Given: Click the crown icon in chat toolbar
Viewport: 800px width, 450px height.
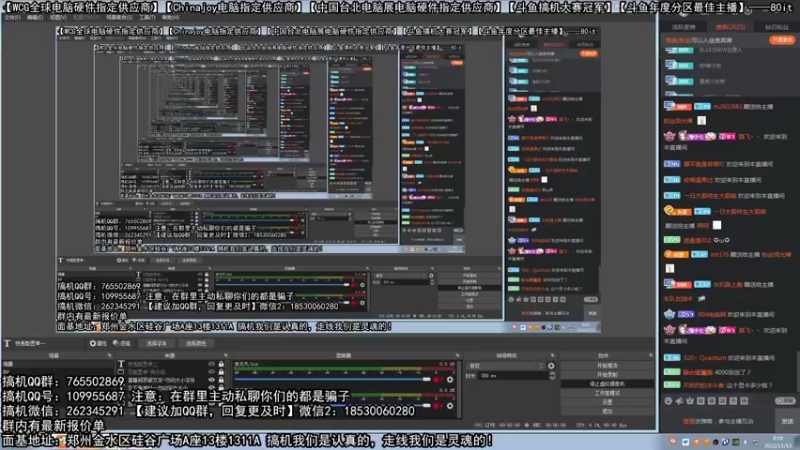Looking at the screenshot, I should [x=690, y=401].
